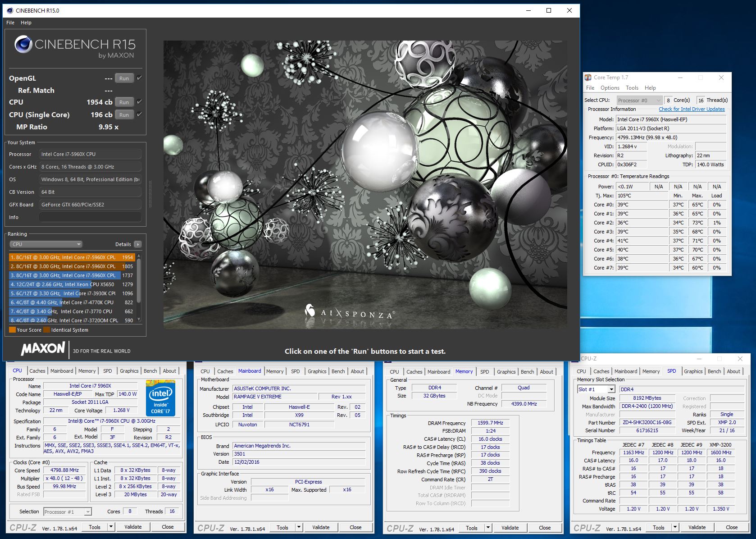The height and width of the screenshot is (539, 756).
Task: Open Core Temp Options menu
Action: tap(610, 88)
